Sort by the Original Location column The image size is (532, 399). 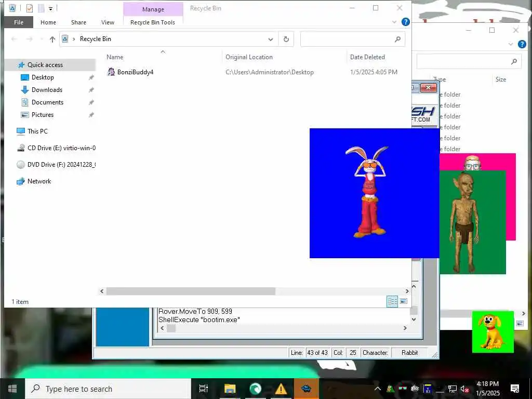tap(249, 57)
